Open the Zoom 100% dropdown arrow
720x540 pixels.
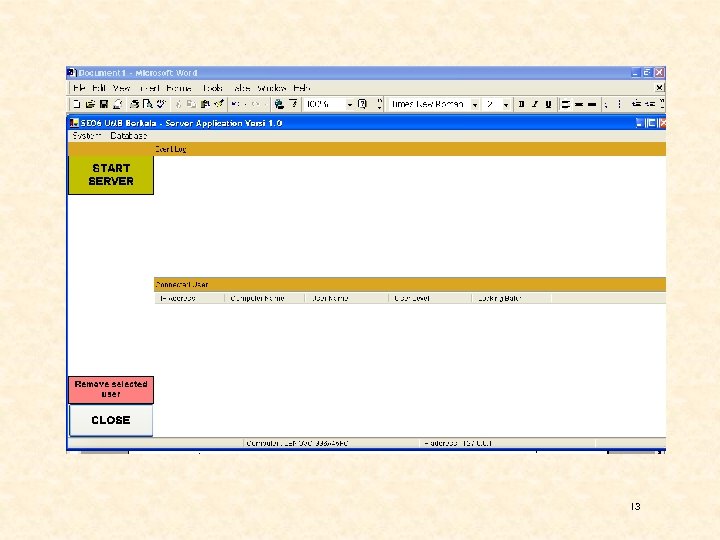349,105
